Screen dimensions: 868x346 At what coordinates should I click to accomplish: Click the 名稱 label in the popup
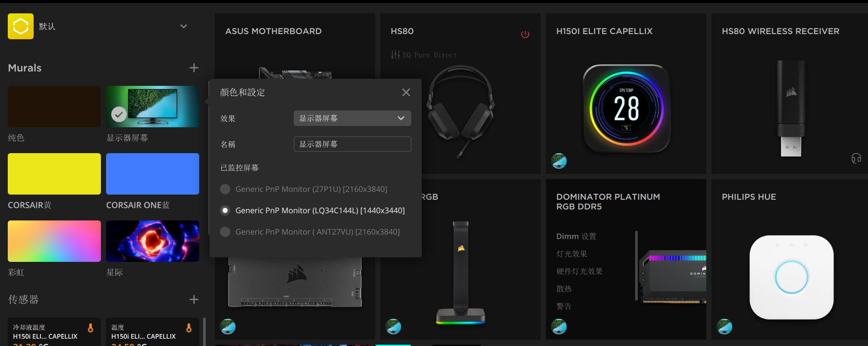click(228, 145)
